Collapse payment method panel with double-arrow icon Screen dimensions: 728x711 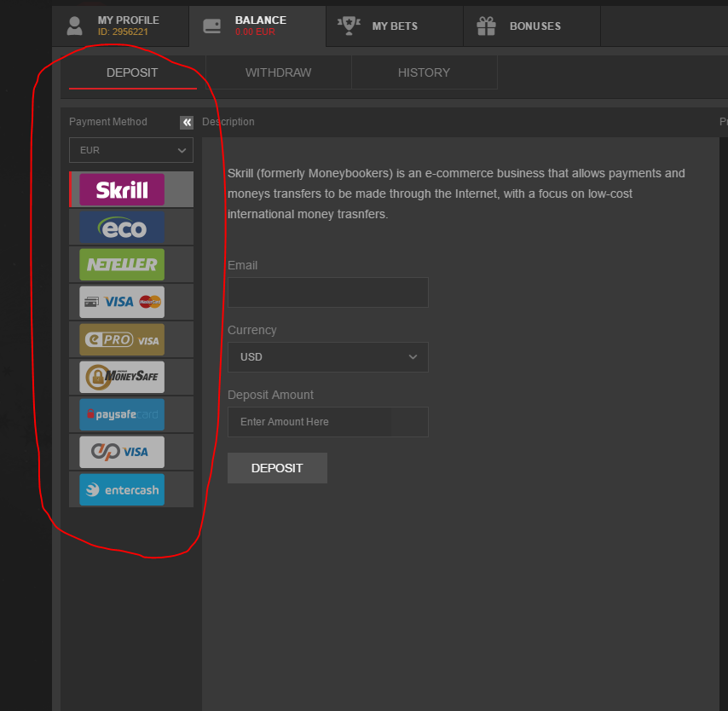coord(187,123)
